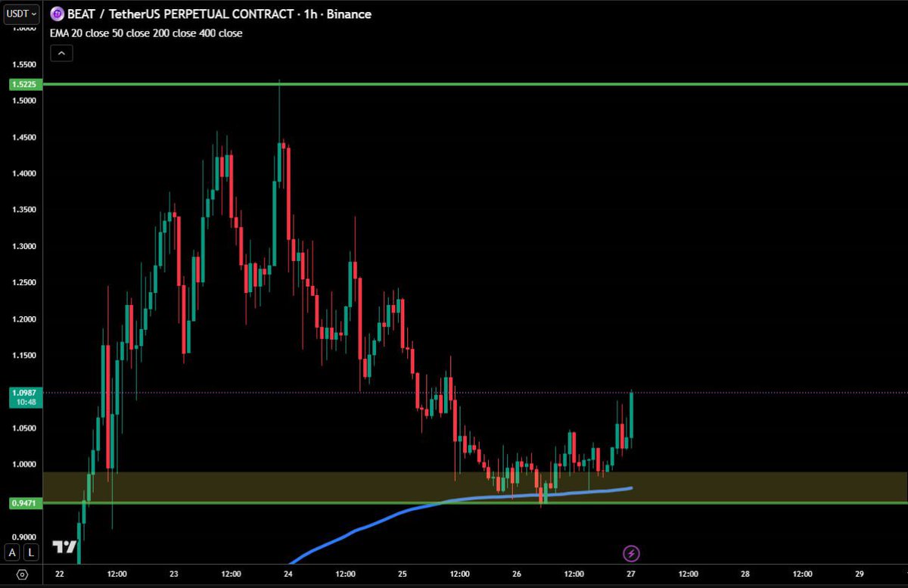Click the purple lightning bolt event icon
The height and width of the screenshot is (588, 908).
631,554
